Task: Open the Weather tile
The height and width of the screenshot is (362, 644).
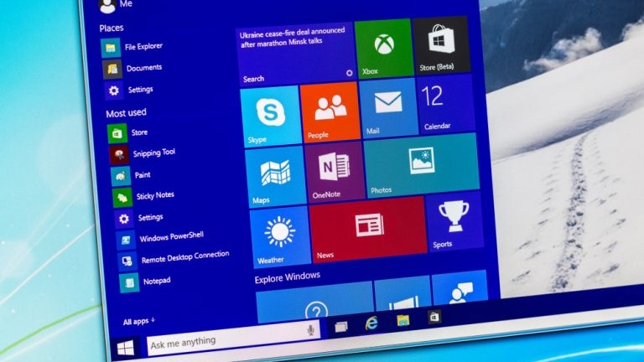Action: 279,235
